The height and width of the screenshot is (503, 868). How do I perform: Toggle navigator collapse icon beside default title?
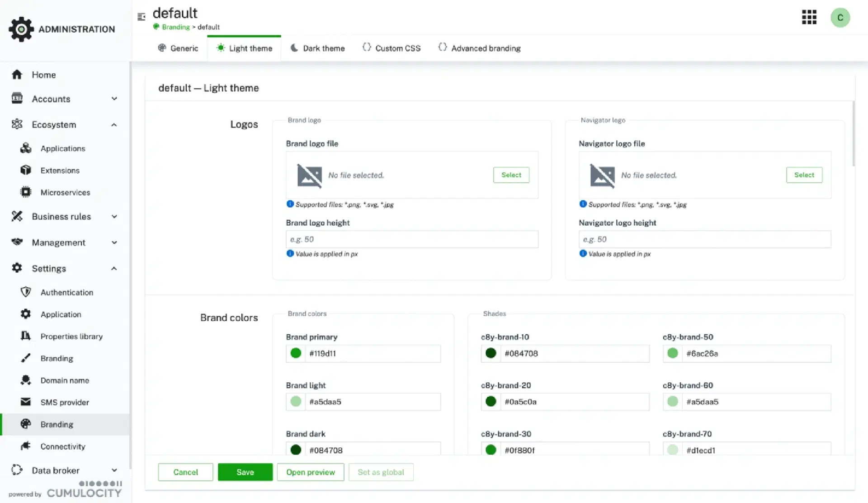pos(142,17)
